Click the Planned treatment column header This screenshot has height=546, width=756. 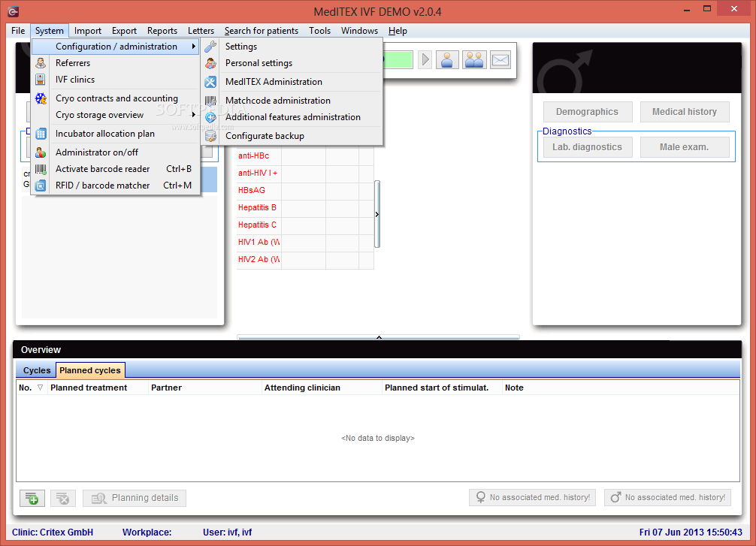point(98,388)
